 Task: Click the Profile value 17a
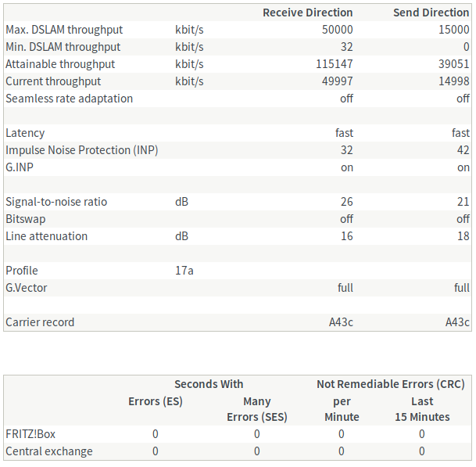(x=184, y=271)
